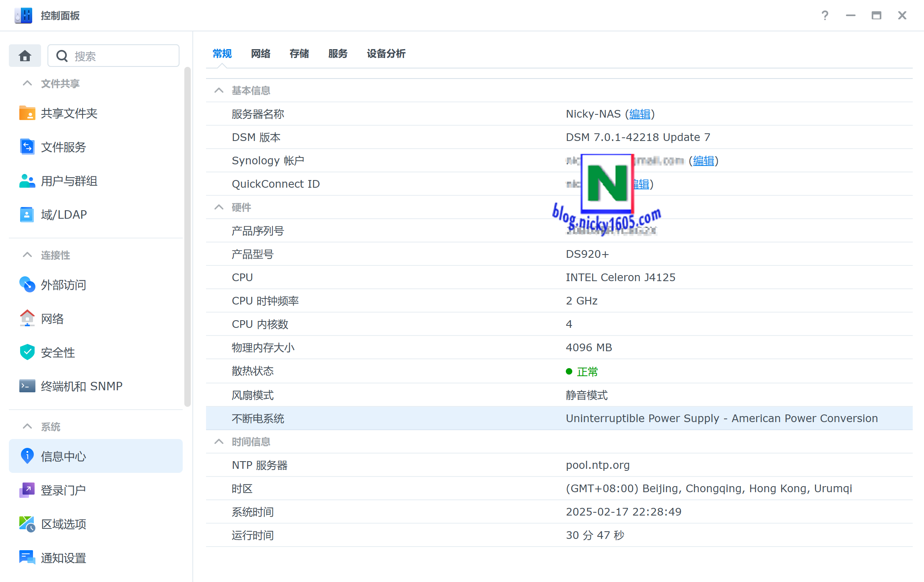Open Notification settings icon
Image resolution: width=924 pixels, height=582 pixels.
tap(27, 558)
